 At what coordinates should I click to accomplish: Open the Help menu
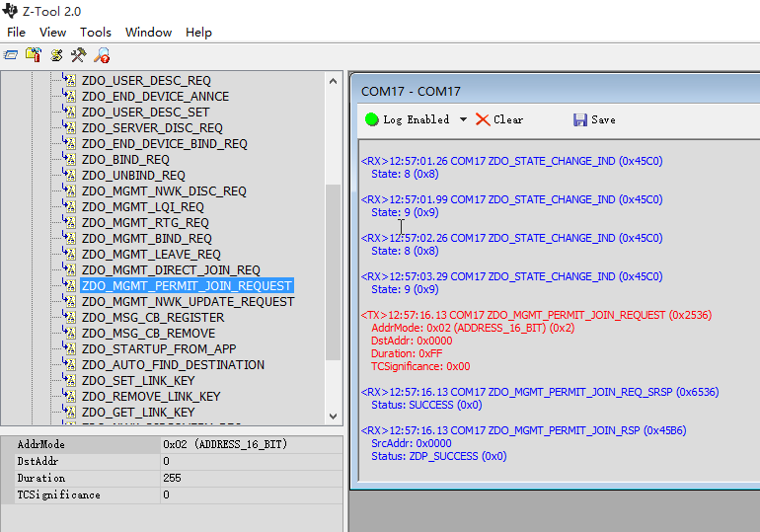coord(198,33)
